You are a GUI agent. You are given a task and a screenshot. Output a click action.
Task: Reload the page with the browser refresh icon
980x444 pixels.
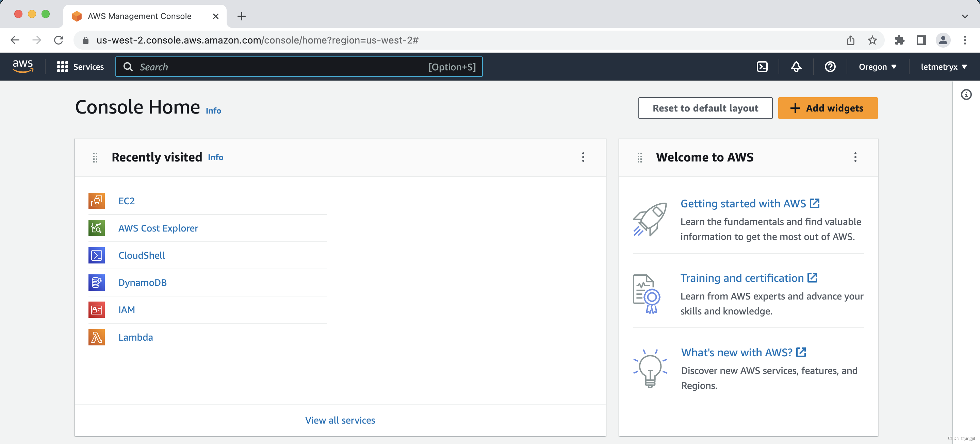(59, 40)
